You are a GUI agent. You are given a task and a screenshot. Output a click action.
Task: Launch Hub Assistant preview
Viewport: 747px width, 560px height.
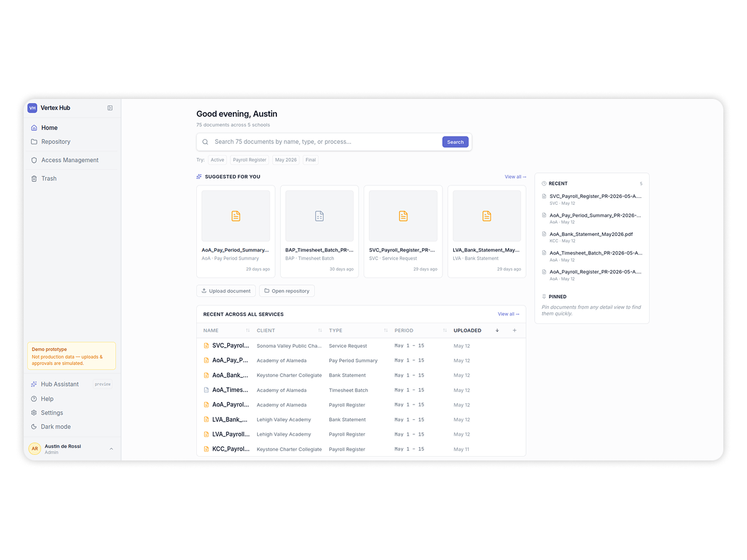click(x=72, y=384)
